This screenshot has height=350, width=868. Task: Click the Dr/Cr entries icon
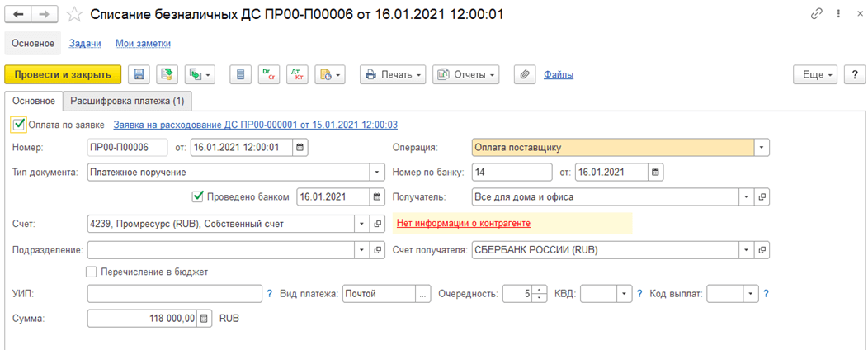268,75
